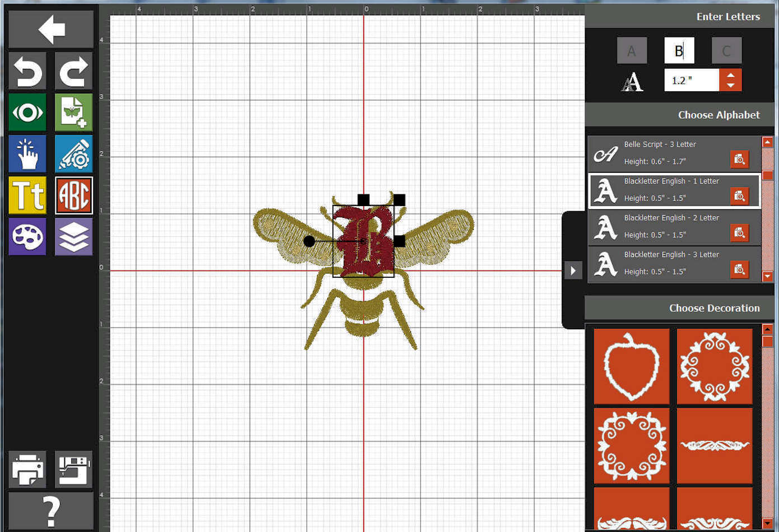The image size is (779, 532).
Task: Click the Choose Decoration heading
Action: [x=714, y=308]
